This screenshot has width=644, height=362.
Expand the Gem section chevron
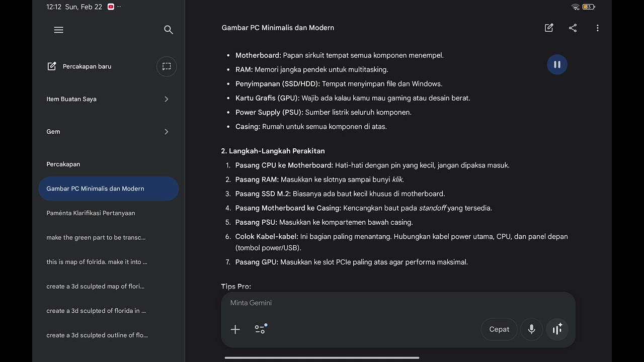tap(167, 132)
